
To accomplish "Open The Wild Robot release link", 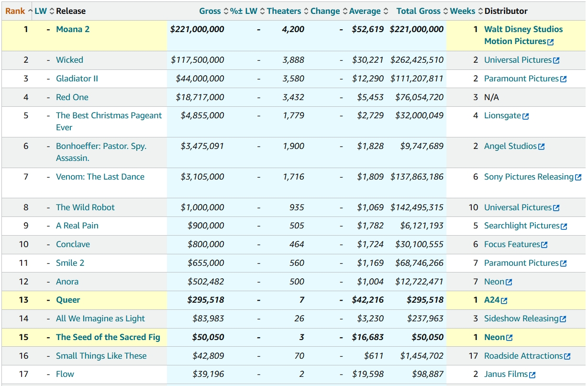I will (85, 207).
